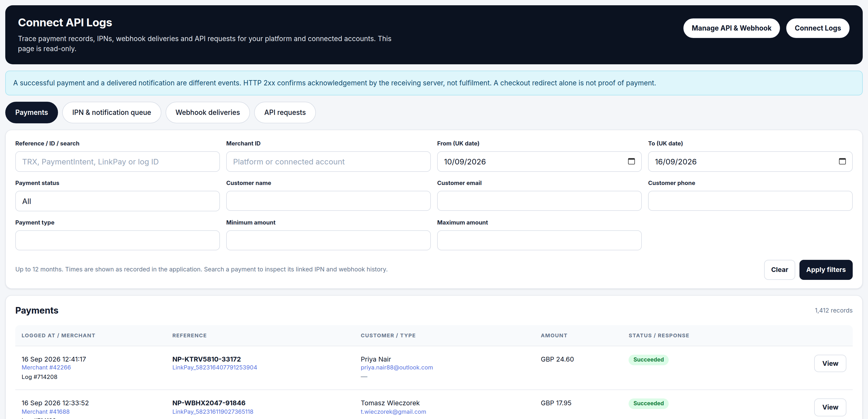Click the Connect Logs button
This screenshot has height=419, width=868.
click(x=817, y=28)
